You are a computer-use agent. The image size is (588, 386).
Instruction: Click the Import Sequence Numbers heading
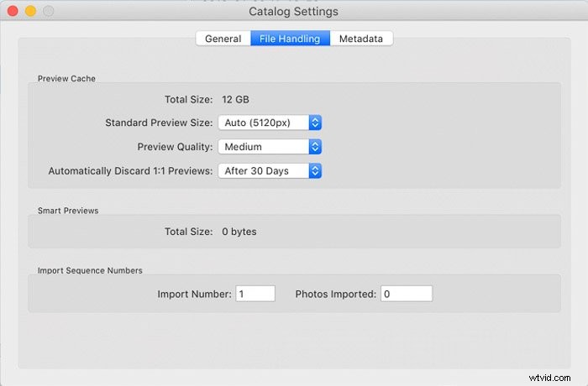click(x=90, y=270)
